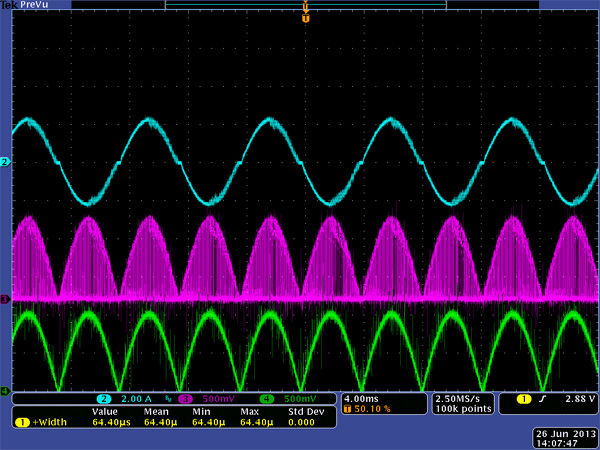This screenshot has width=600, height=450.
Task: Click the 4.00ms time base readout
Action: [x=362, y=398]
